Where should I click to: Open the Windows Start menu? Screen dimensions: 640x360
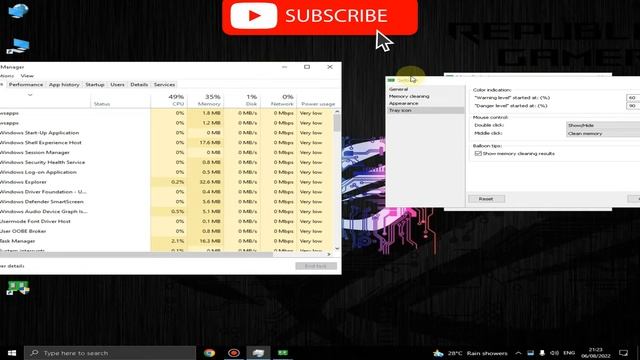12,353
